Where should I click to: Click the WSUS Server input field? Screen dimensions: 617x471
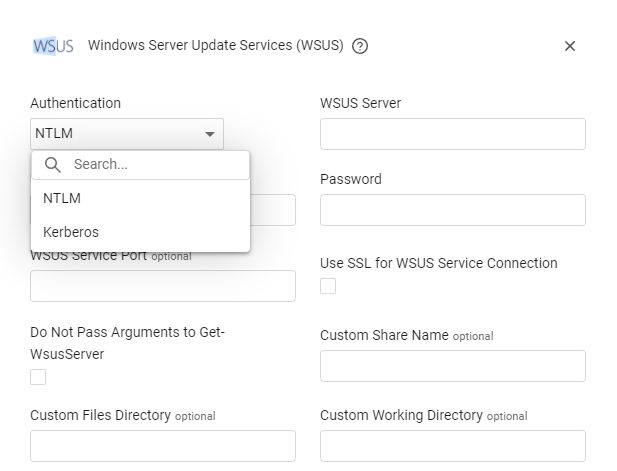point(453,134)
